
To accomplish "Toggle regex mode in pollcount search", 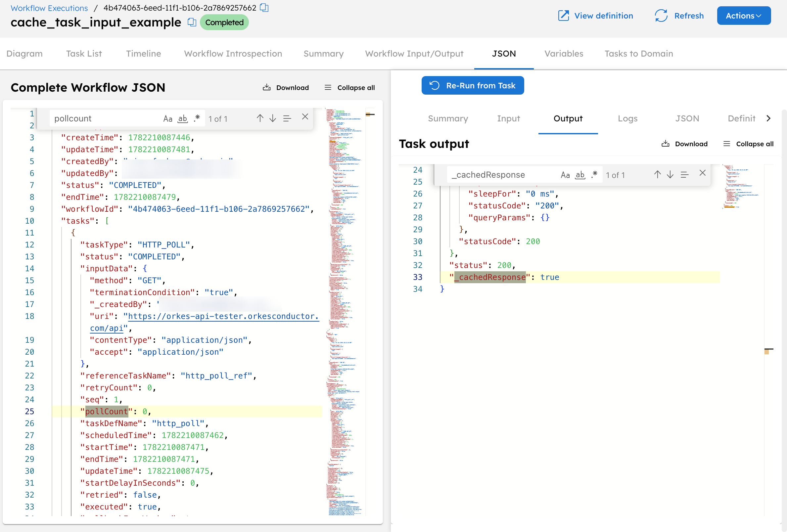I will click(x=197, y=118).
